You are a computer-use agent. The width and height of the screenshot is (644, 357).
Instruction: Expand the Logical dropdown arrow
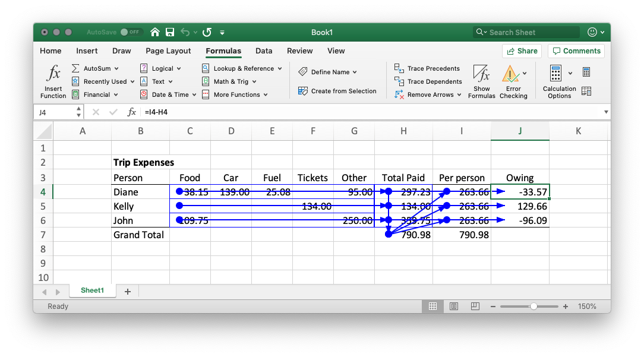[x=179, y=68]
